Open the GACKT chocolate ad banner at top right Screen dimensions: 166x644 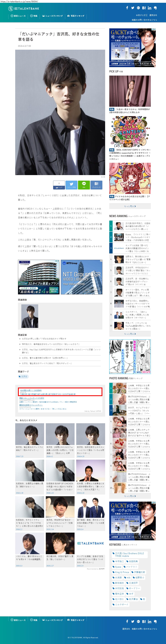pos(132,47)
